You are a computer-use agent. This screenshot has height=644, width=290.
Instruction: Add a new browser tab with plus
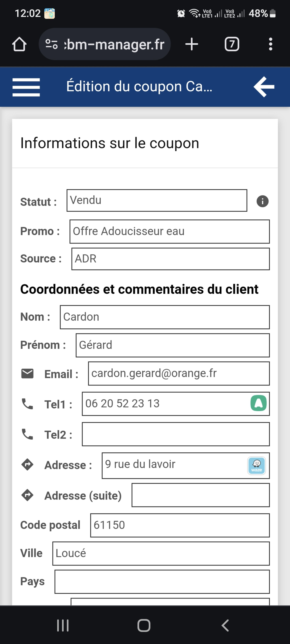pyautogui.click(x=192, y=44)
